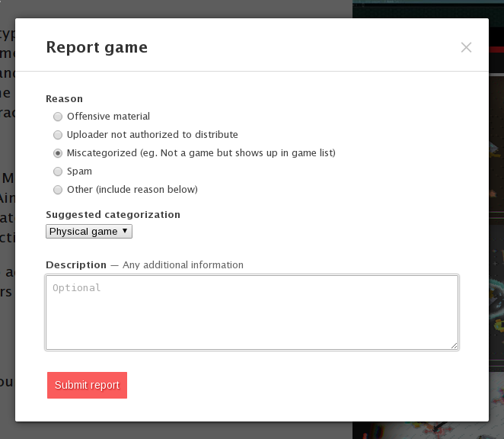Click the Report game heading
Image resolution: width=504 pixels, height=439 pixels.
click(97, 47)
